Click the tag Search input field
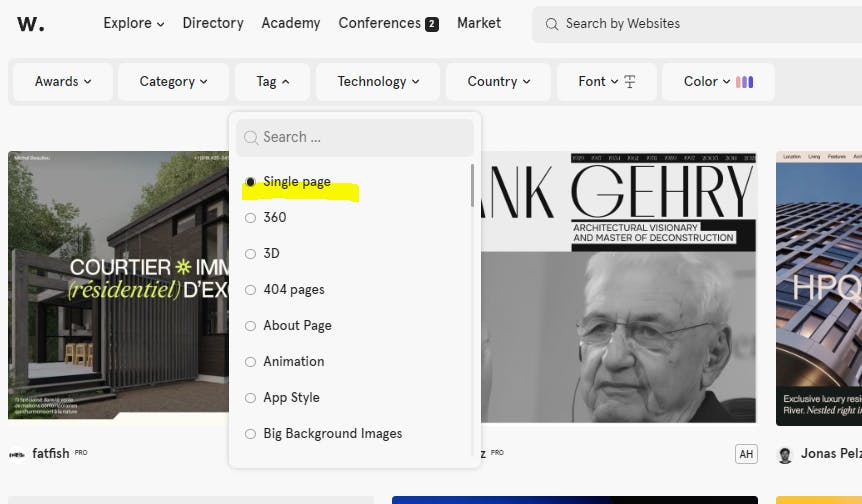The image size is (862, 504). click(355, 137)
